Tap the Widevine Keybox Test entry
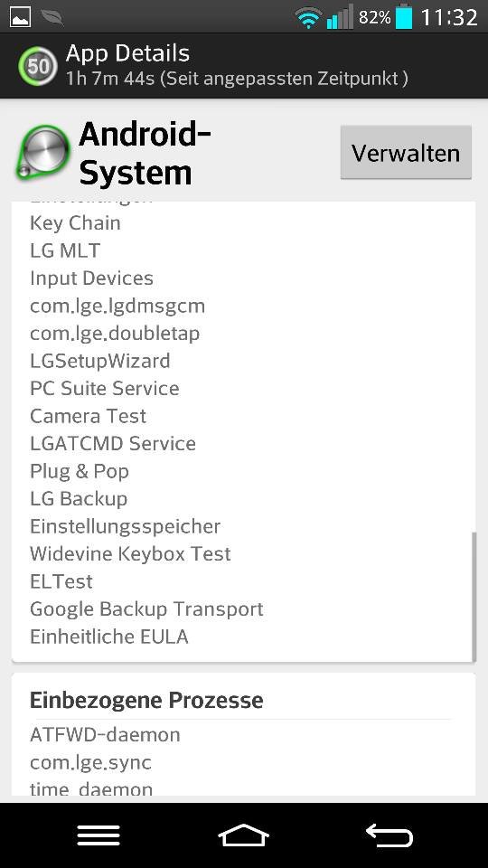Image resolution: width=488 pixels, height=868 pixels. 130,554
